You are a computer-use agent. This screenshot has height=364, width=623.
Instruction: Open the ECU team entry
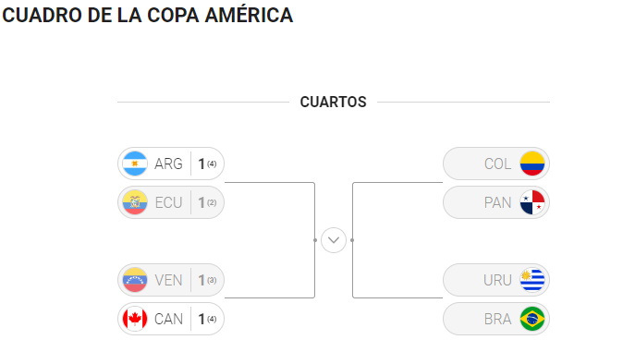[171, 202]
